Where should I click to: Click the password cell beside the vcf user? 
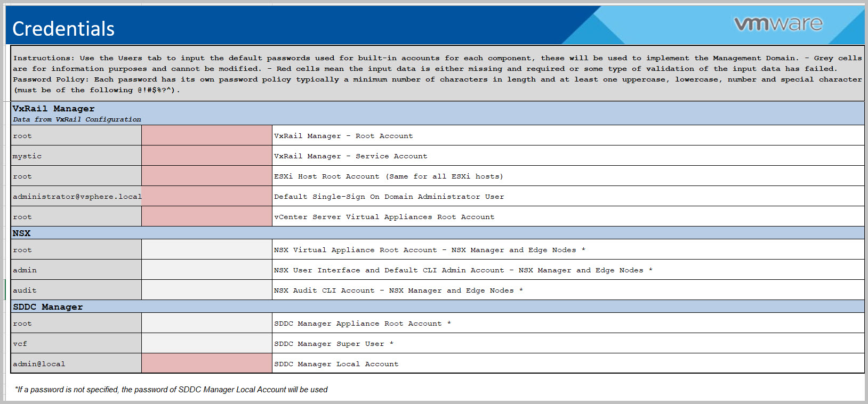tap(207, 343)
